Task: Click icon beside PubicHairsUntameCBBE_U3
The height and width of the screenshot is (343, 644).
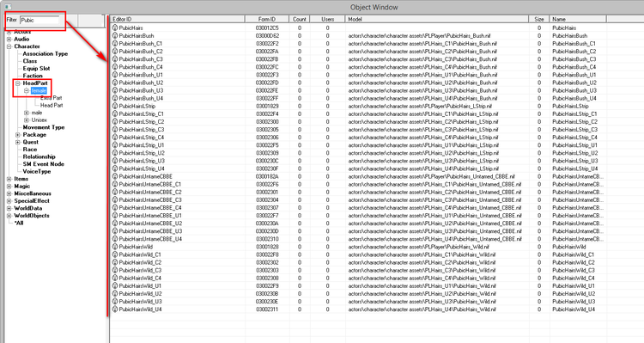Action: point(115,231)
